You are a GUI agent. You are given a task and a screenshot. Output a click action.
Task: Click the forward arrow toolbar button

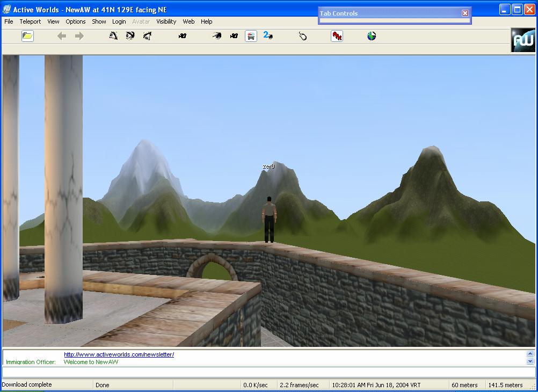tap(79, 36)
